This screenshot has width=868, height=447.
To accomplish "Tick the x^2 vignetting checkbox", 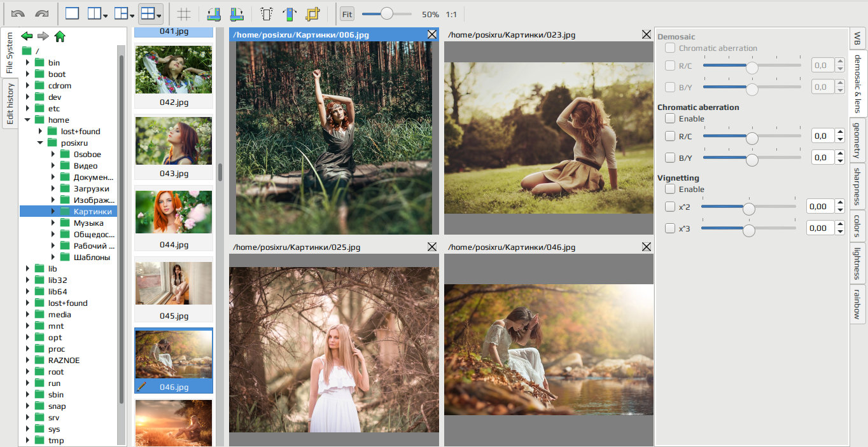I will (x=670, y=207).
